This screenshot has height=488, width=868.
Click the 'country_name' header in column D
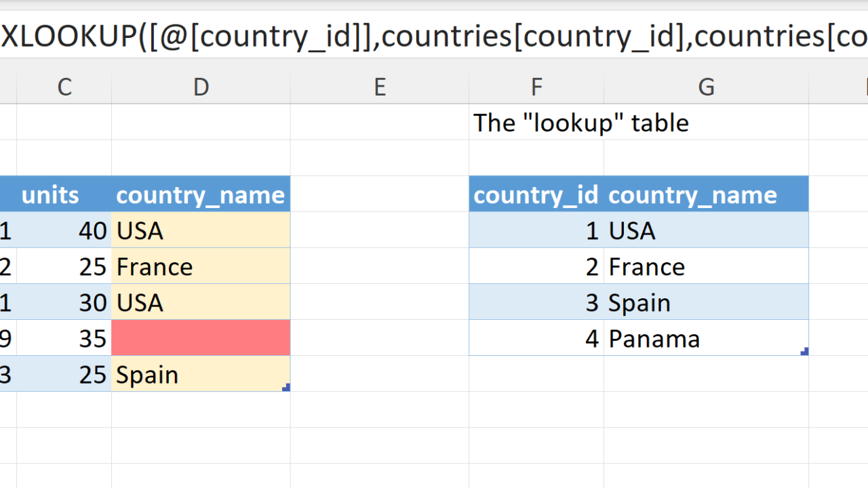tap(201, 195)
